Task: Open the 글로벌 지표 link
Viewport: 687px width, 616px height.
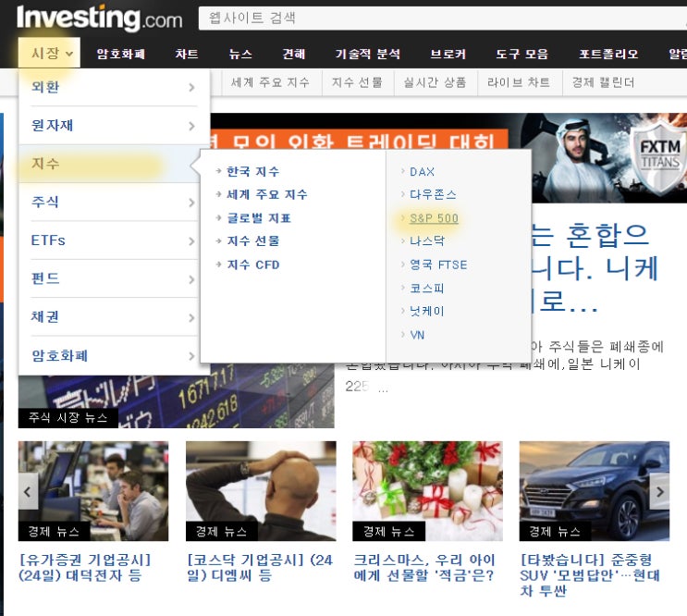Action: pos(259,217)
